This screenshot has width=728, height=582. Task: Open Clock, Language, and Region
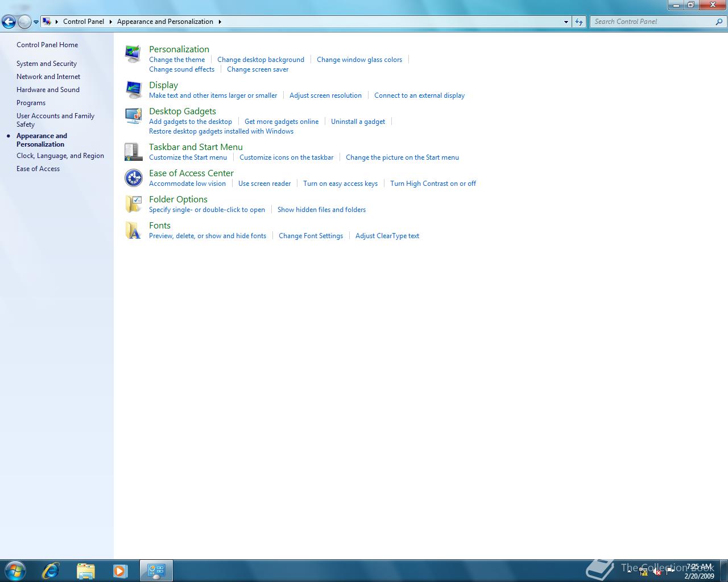[60, 156]
